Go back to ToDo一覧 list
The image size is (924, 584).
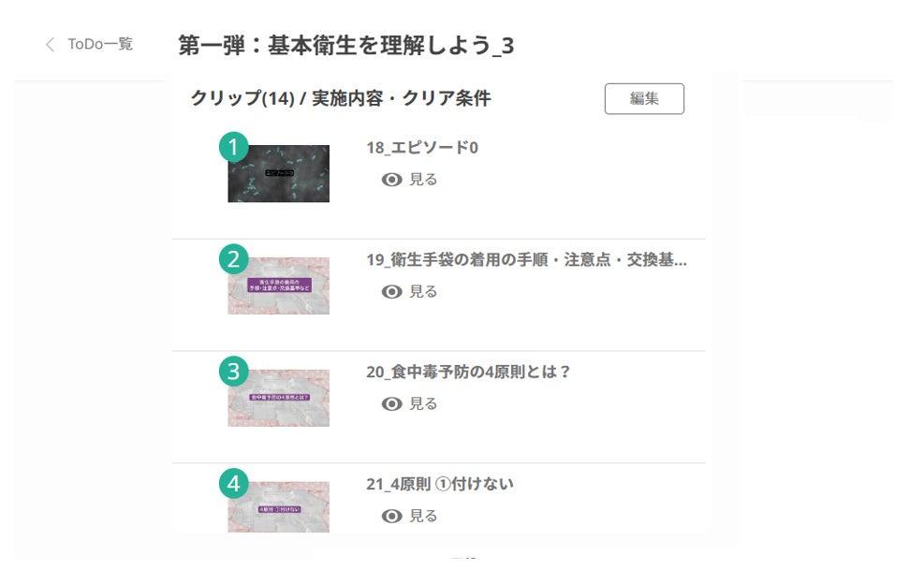[99, 44]
